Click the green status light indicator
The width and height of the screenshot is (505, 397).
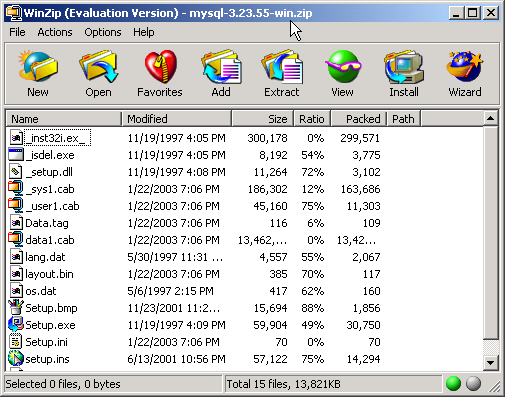(453, 383)
